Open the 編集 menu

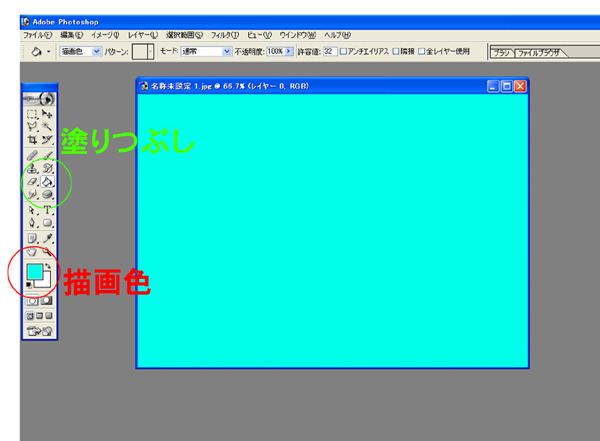(72, 35)
